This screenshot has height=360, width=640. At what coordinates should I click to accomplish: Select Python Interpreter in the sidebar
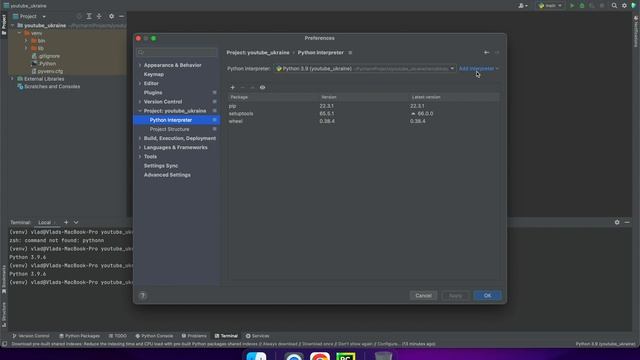[176, 120]
